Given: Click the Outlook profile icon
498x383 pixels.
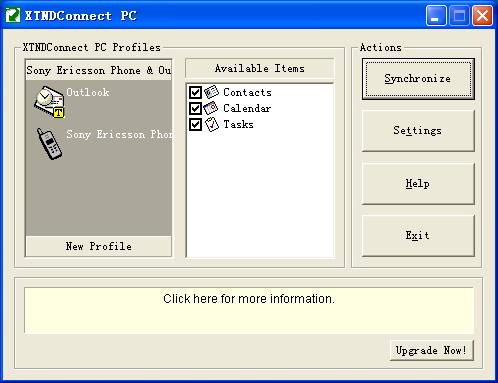Looking at the screenshot, I should pos(49,102).
